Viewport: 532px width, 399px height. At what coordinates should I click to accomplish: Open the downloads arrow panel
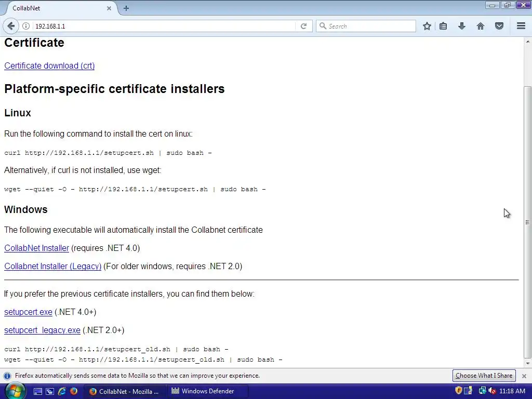(x=462, y=26)
